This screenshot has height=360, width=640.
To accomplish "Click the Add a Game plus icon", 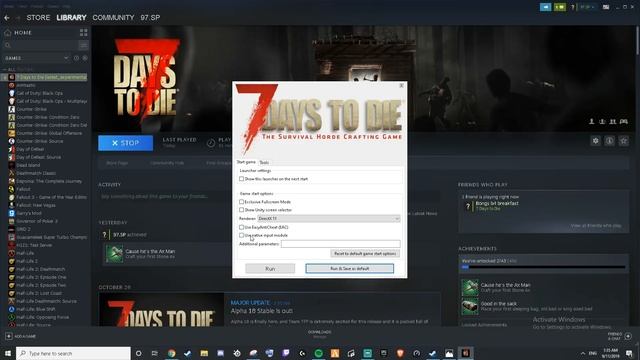I will [9, 336].
